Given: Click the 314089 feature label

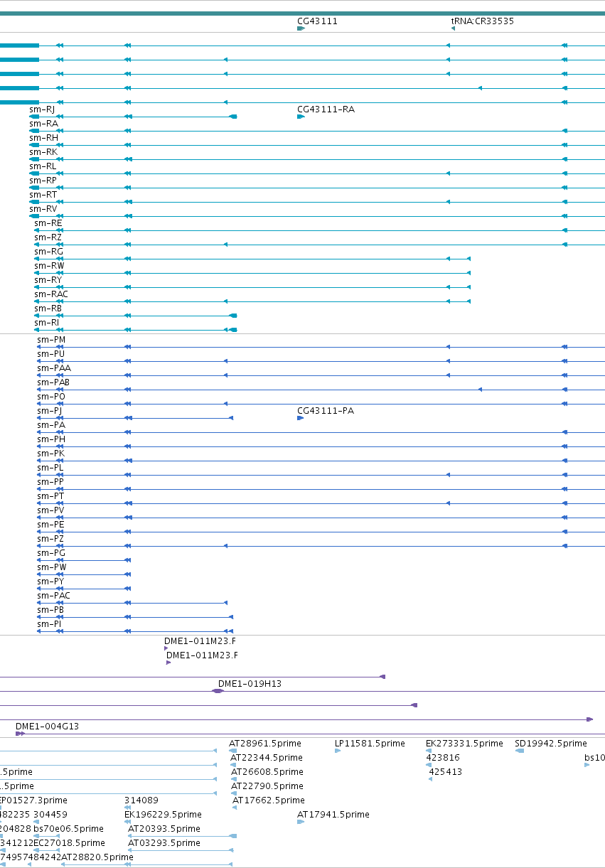Looking at the screenshot, I should (x=141, y=800).
